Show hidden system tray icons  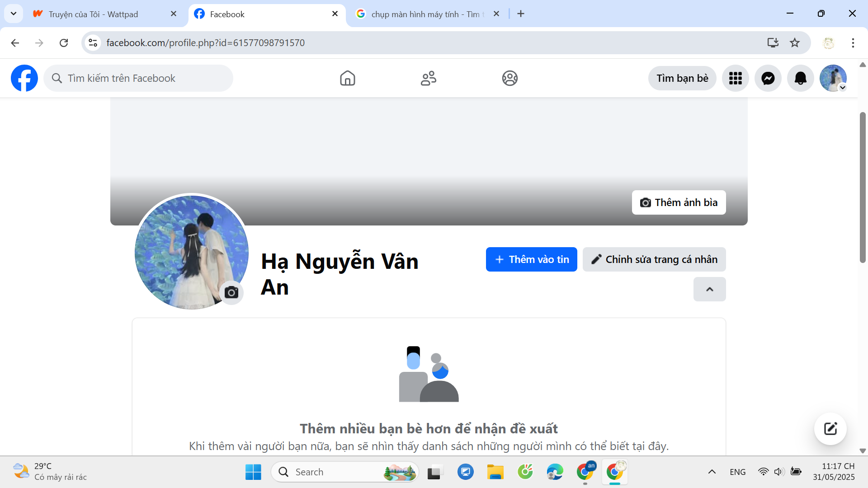click(x=712, y=472)
